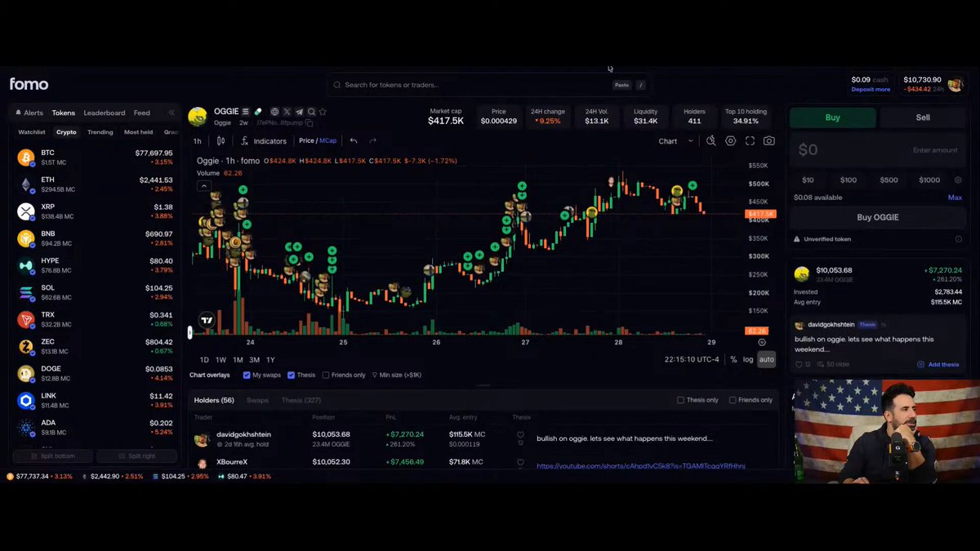Open the 1h interval selector
Viewport: 980px width, 551px height.
tap(198, 140)
